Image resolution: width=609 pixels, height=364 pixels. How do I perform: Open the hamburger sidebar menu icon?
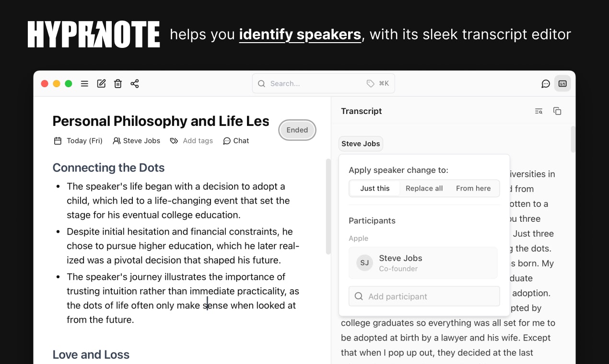click(84, 84)
